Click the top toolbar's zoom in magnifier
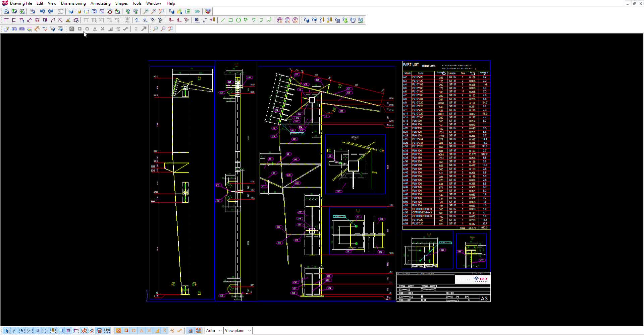The height and width of the screenshot is (335, 644). (146, 11)
